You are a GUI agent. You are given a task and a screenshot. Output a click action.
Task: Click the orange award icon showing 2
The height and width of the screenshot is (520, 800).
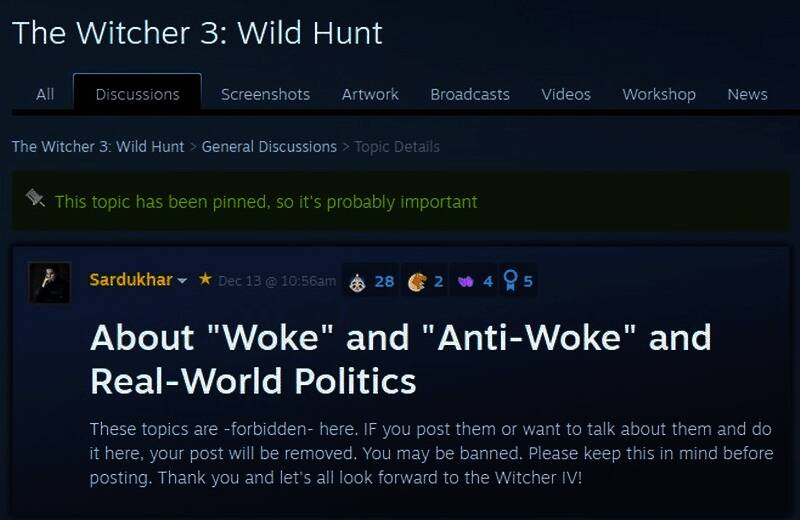pyautogui.click(x=417, y=282)
